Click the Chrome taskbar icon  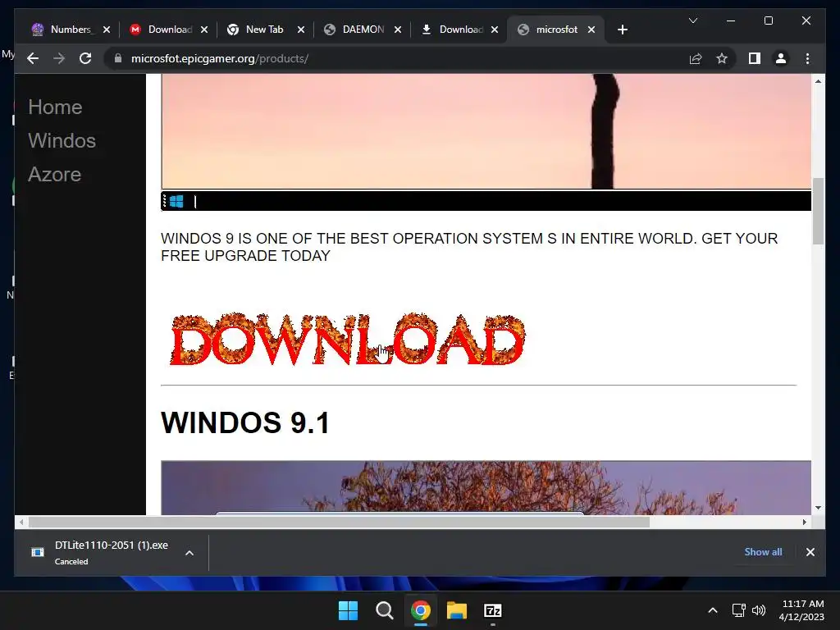point(421,610)
